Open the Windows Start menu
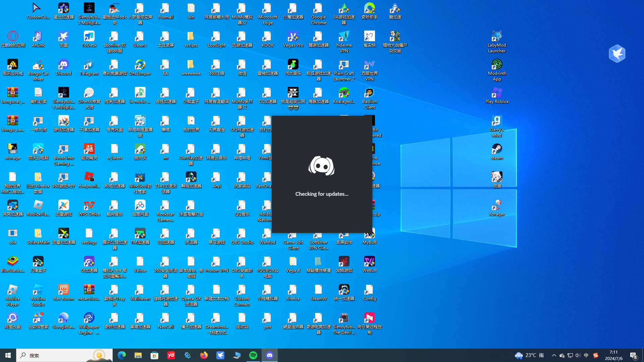The image size is (644, 362). [x=8, y=355]
